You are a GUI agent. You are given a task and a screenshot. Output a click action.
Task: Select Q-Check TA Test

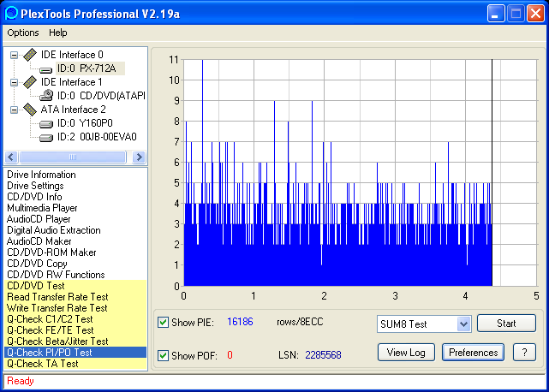tap(75, 364)
